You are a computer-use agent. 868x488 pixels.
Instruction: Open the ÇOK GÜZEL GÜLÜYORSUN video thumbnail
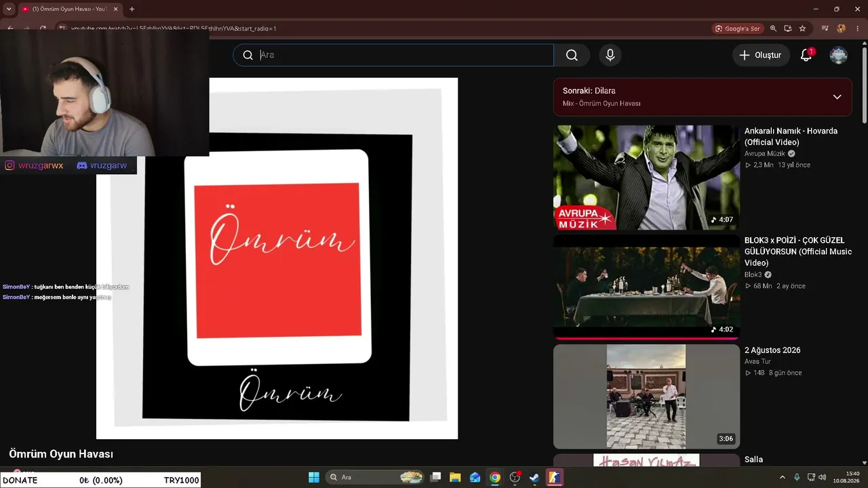(646, 287)
